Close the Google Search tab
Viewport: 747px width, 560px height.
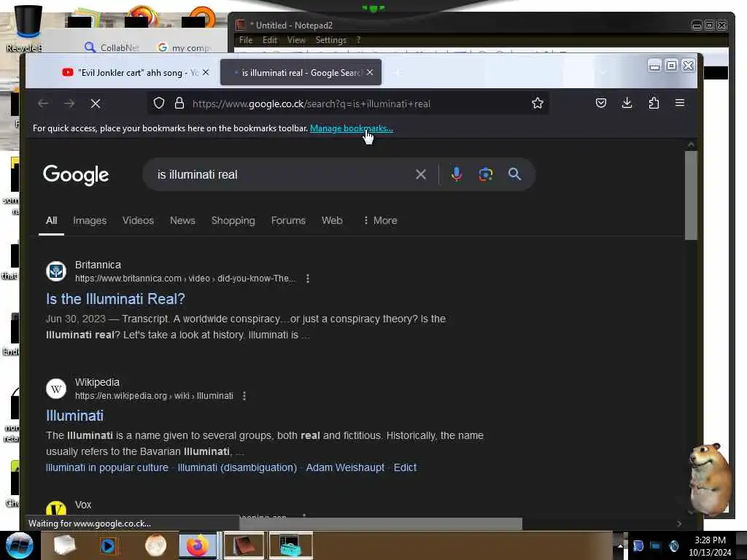(x=370, y=72)
